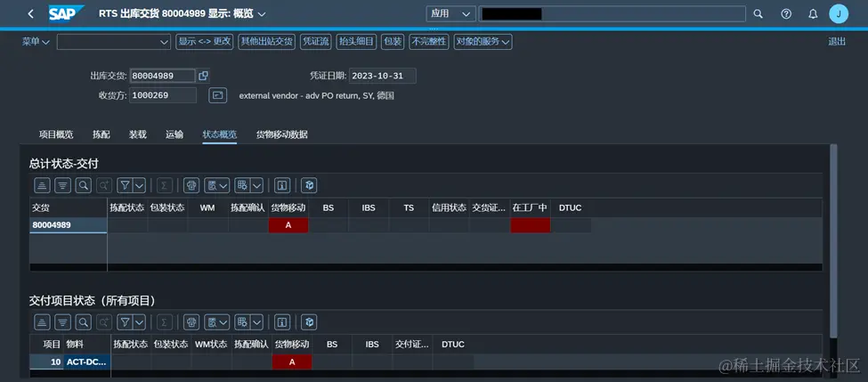Click the 显示 <-> 更改 button
This screenshot has width=868, height=382.
pyautogui.click(x=204, y=42)
